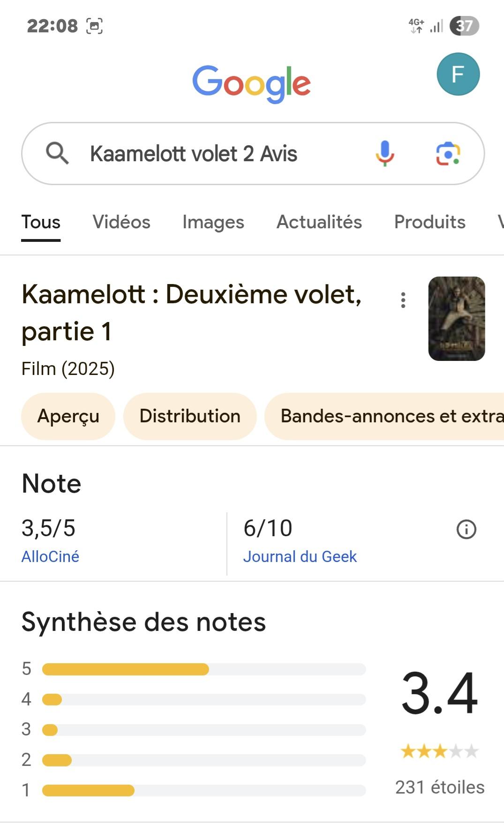Select the Aperçu chip
Viewport: 504px width, 840px height.
[x=68, y=416]
